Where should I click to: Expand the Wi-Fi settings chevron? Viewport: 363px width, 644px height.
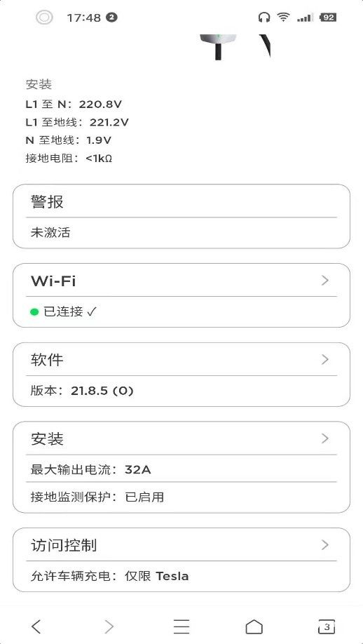(x=325, y=281)
